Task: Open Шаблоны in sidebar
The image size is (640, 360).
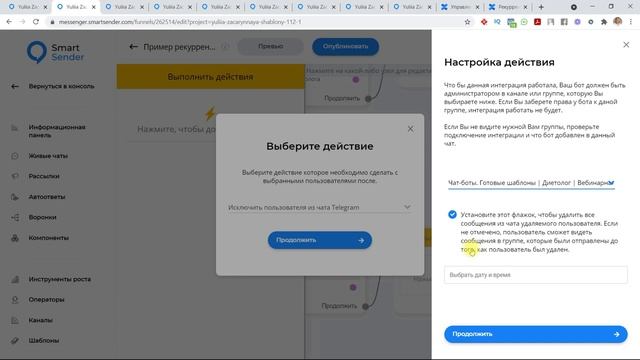Action: tap(44, 340)
